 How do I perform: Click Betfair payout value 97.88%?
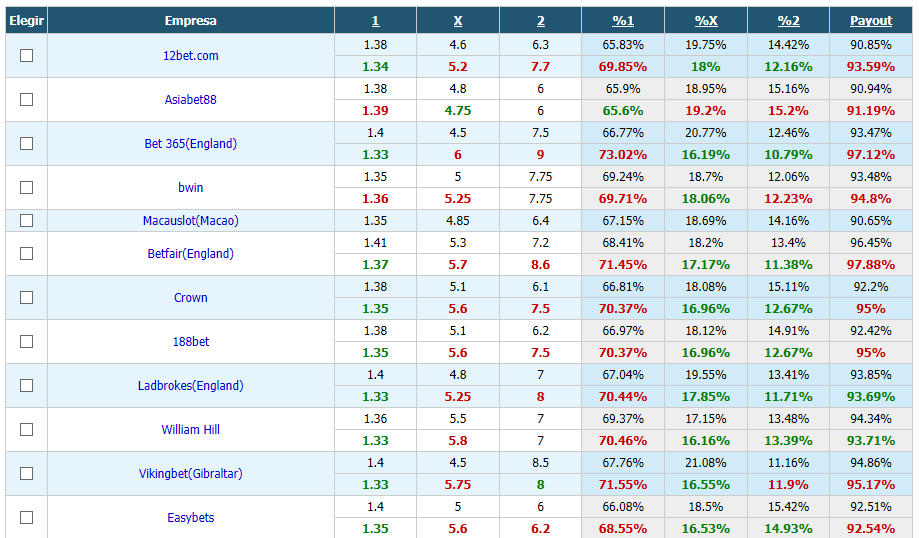(871, 265)
